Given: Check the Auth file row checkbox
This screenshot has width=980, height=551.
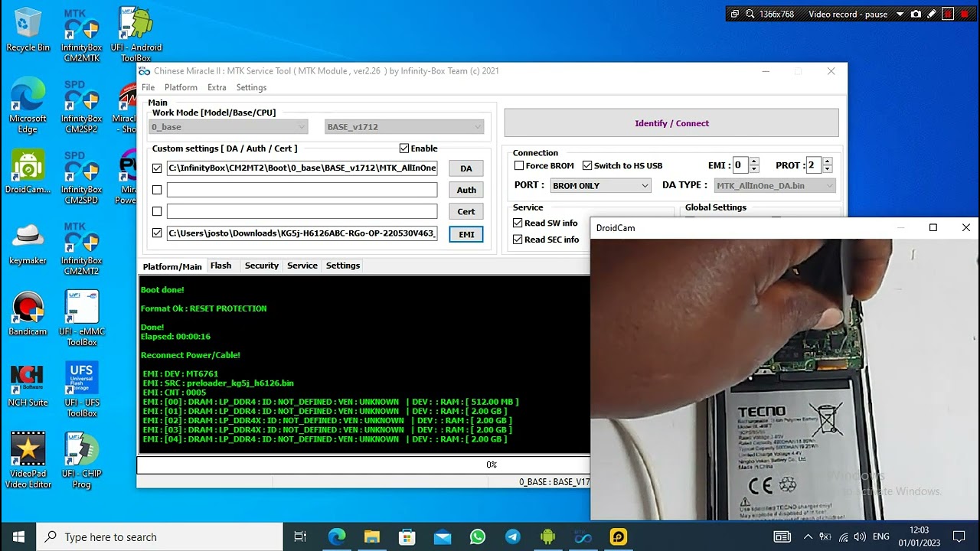Looking at the screenshot, I should coord(157,190).
